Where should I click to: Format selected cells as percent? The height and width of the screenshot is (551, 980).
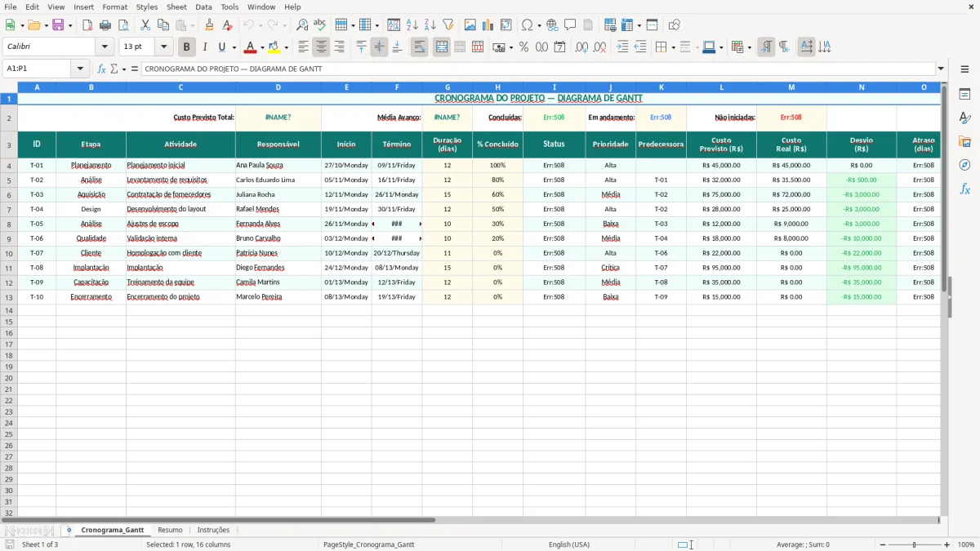coord(523,47)
